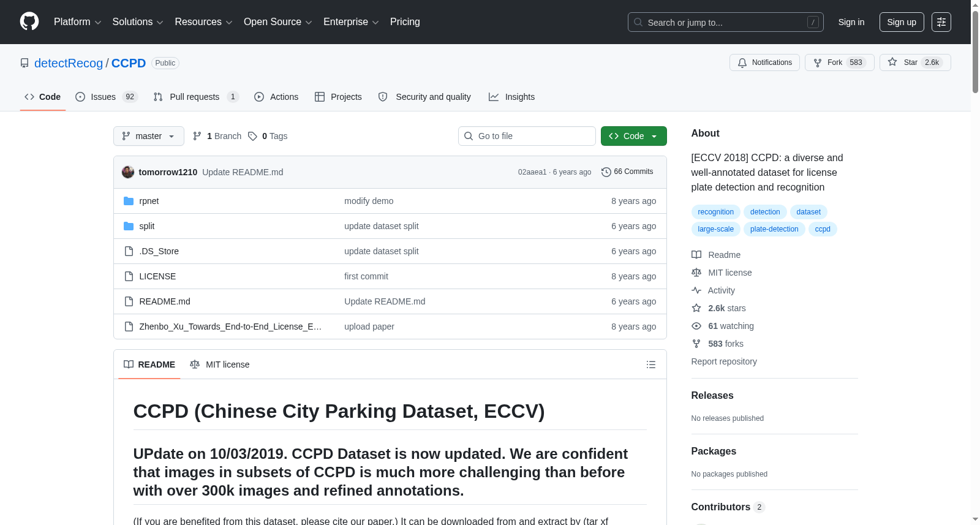Click the magnifier icon in Go to file

point(469,136)
